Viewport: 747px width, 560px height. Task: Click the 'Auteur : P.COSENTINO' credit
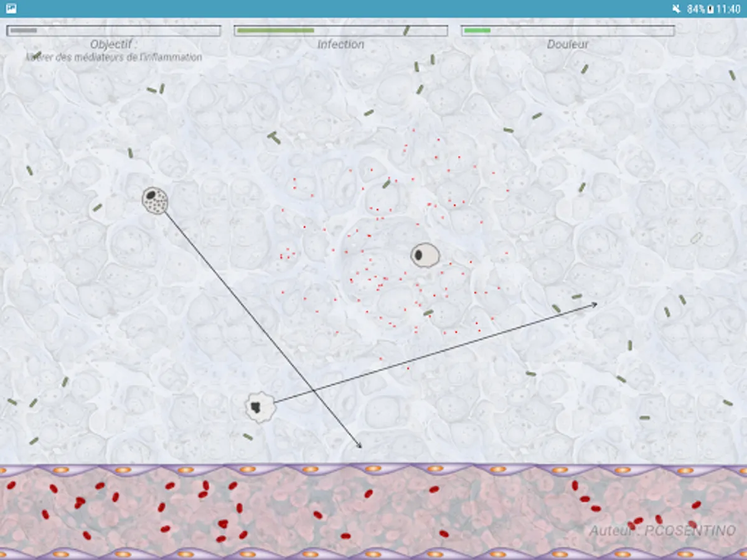click(x=662, y=531)
